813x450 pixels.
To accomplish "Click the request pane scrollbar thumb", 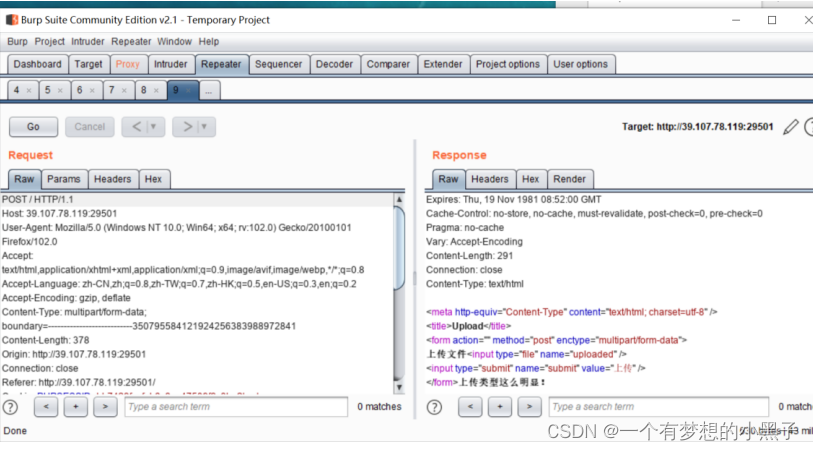I will tap(399, 248).
